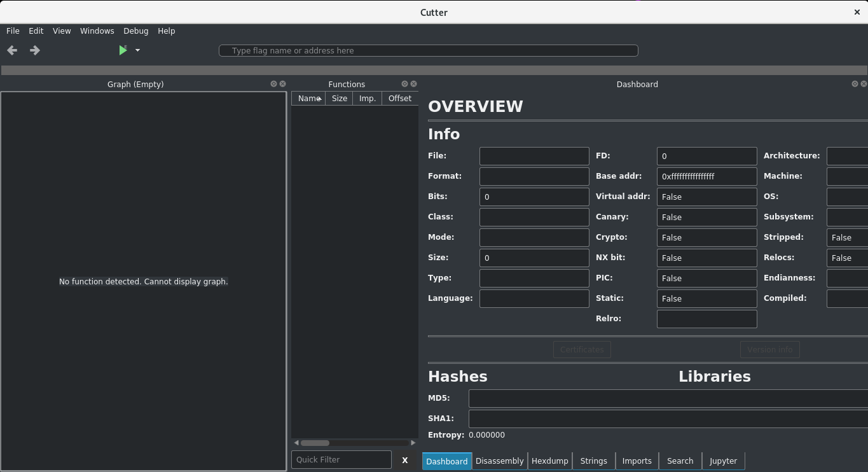
Task: Click the File info field
Action: click(534, 156)
